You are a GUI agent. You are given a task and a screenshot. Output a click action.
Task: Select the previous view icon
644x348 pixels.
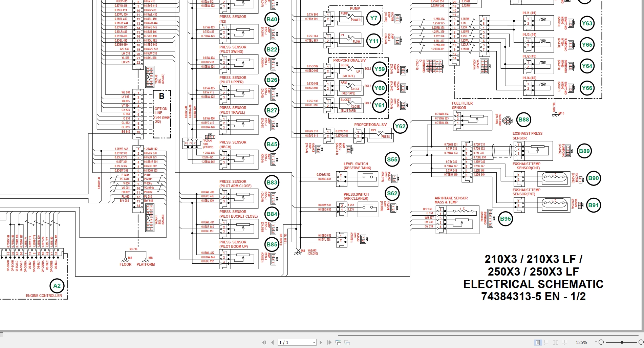338,342
